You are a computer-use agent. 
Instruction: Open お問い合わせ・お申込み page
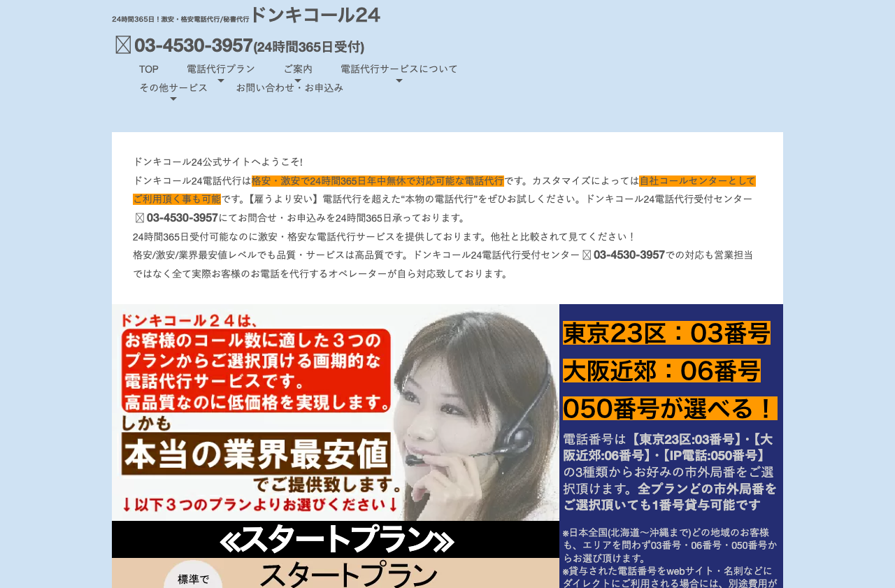click(x=289, y=88)
